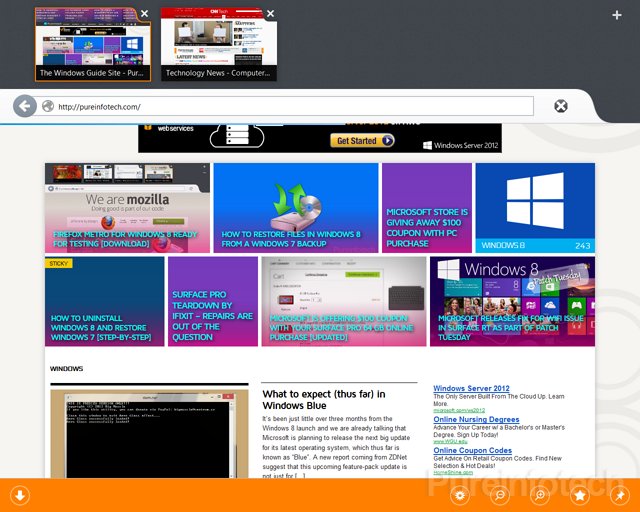Open a new tab with the plus icon
Image resolution: width=640 pixels, height=512 pixels.
[x=617, y=15]
